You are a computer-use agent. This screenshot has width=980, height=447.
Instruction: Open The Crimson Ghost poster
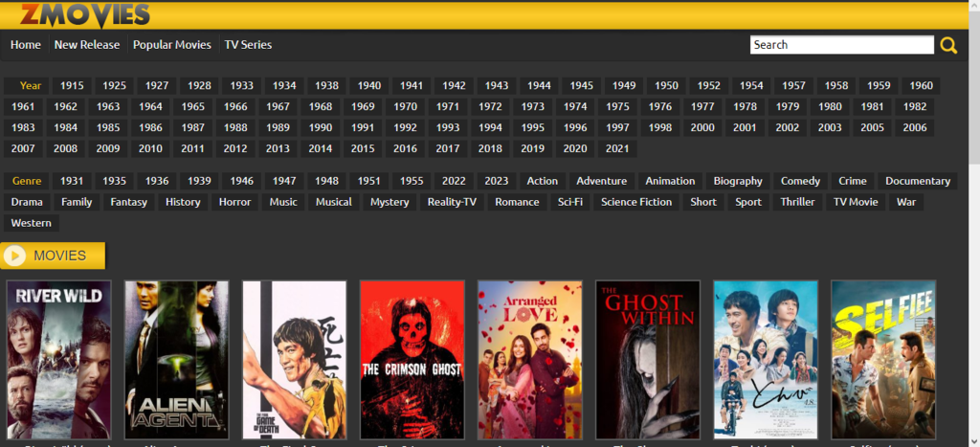pos(412,360)
